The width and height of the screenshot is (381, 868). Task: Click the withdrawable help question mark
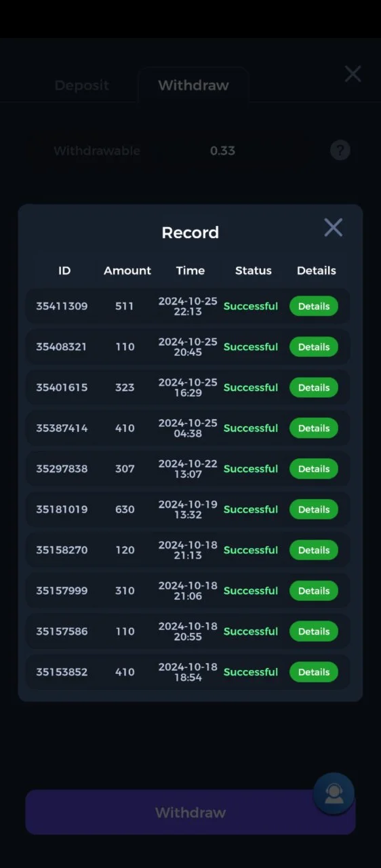(340, 151)
